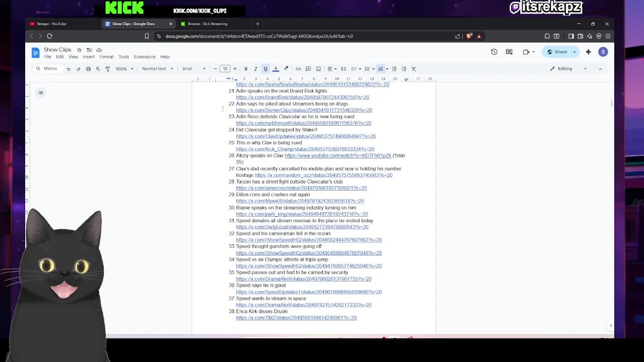The width and height of the screenshot is (644, 362).
Task: Open version history clock icon
Action: (494, 52)
